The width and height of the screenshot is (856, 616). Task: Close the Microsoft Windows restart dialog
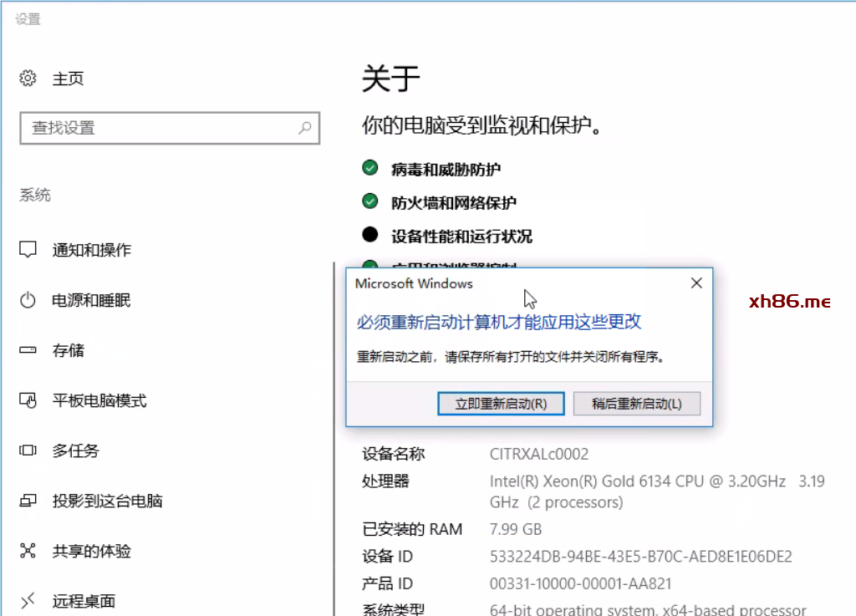coord(696,283)
